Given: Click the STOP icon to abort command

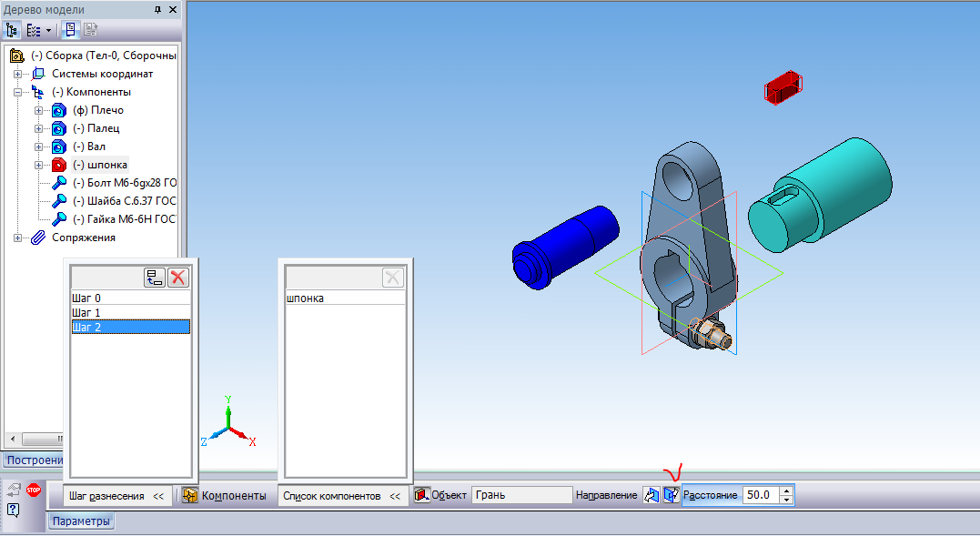Looking at the screenshot, I should (x=34, y=490).
